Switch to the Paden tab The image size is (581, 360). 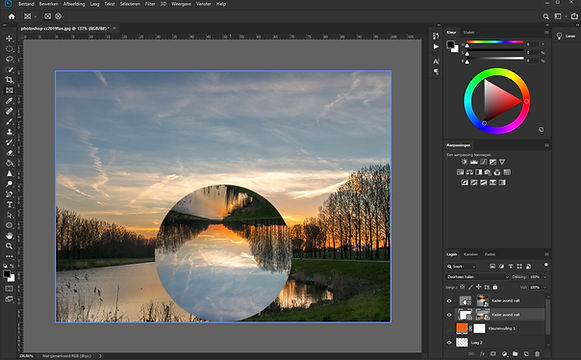(490, 254)
